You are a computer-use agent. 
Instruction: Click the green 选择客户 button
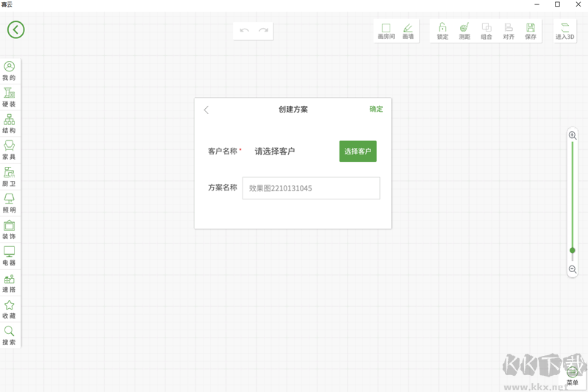pos(358,152)
